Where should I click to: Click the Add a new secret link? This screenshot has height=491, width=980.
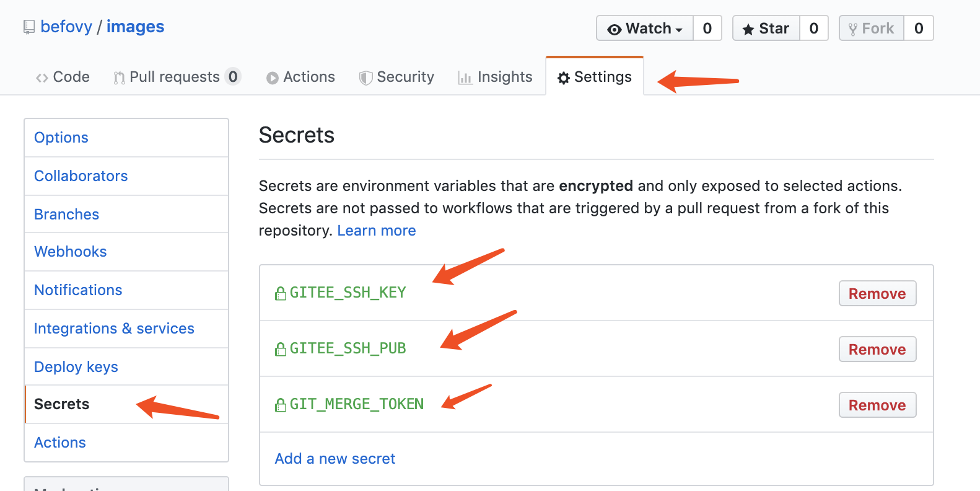click(x=335, y=458)
